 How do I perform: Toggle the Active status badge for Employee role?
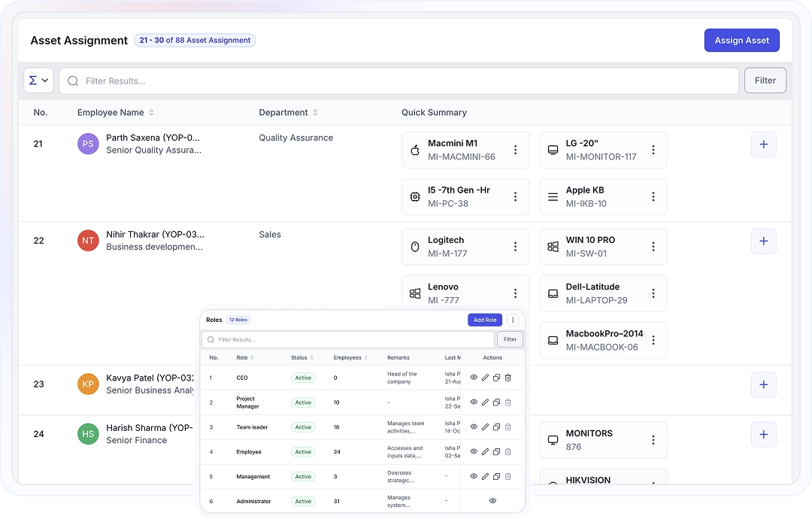303,451
